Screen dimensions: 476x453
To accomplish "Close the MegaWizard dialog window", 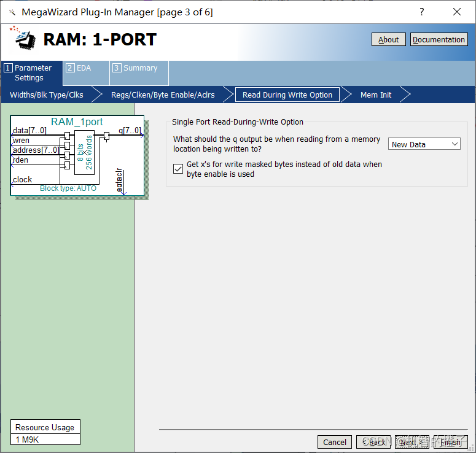I will [456, 12].
